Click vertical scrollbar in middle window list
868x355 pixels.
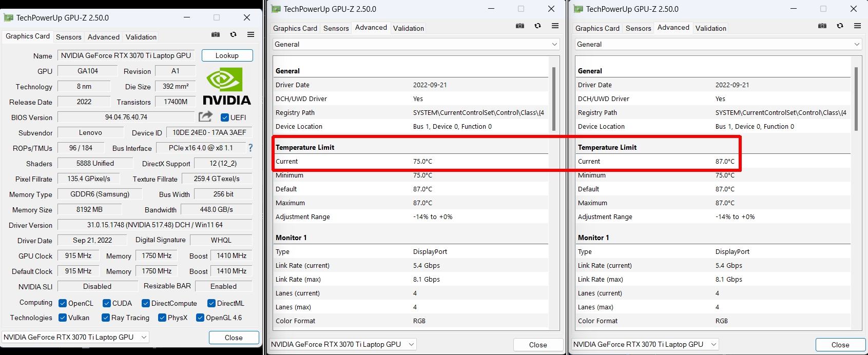[553, 98]
